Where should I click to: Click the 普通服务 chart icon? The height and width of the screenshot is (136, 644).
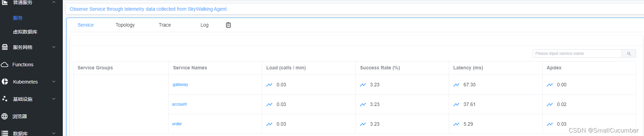pyautogui.click(x=5, y=2)
